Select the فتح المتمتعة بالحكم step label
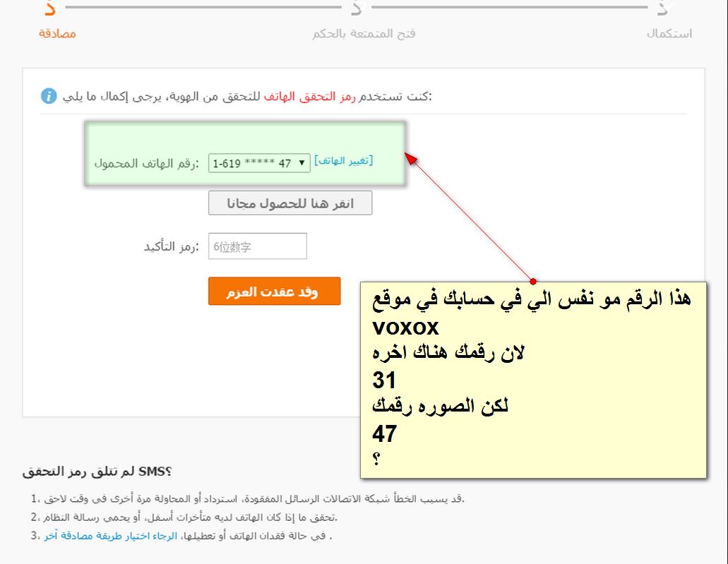This screenshot has height=564, width=728. 364,34
